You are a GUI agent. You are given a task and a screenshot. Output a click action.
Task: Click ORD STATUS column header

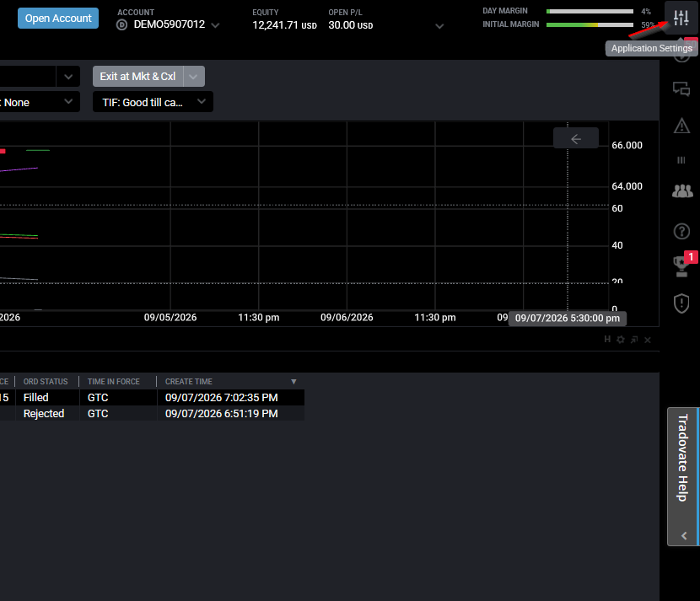tap(46, 382)
